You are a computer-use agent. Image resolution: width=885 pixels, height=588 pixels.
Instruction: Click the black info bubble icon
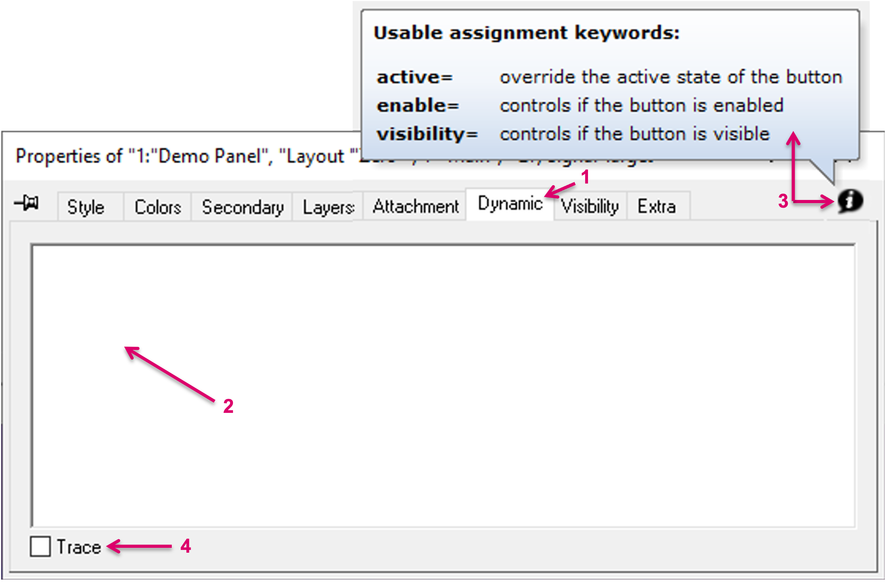[x=850, y=201]
